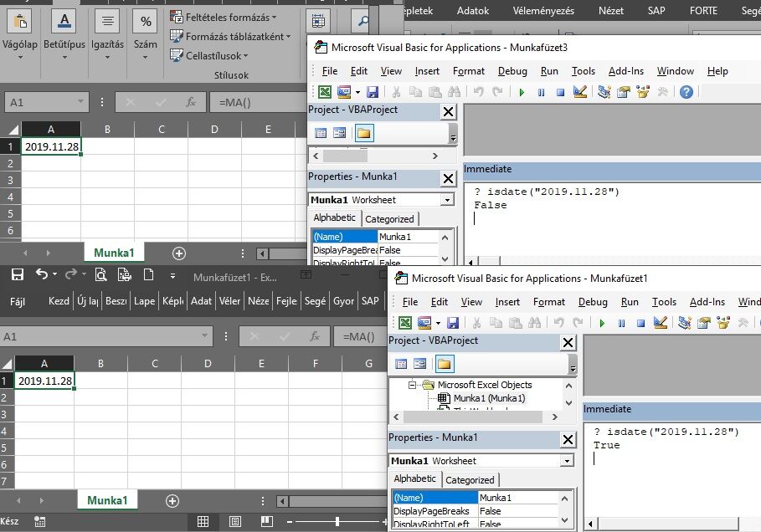Select (Name) property row in Munkafüzet1 Properties
Image resolution: width=761 pixels, height=532 pixels.
tap(476, 498)
